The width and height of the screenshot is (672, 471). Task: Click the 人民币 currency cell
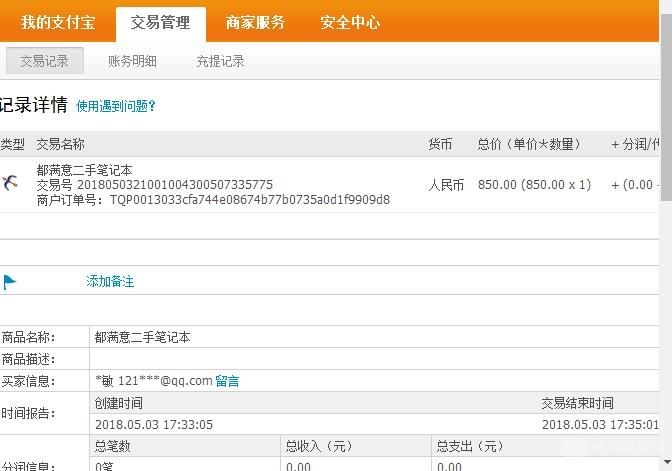[x=446, y=185]
